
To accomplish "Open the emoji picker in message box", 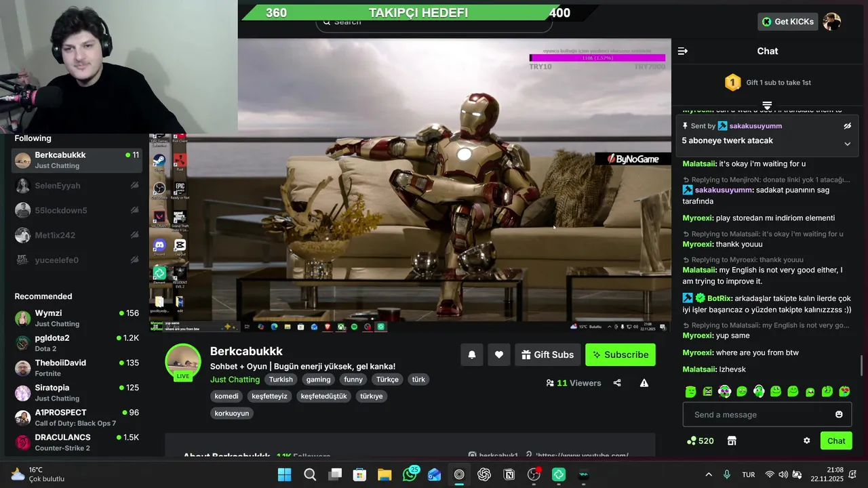I will (x=839, y=415).
